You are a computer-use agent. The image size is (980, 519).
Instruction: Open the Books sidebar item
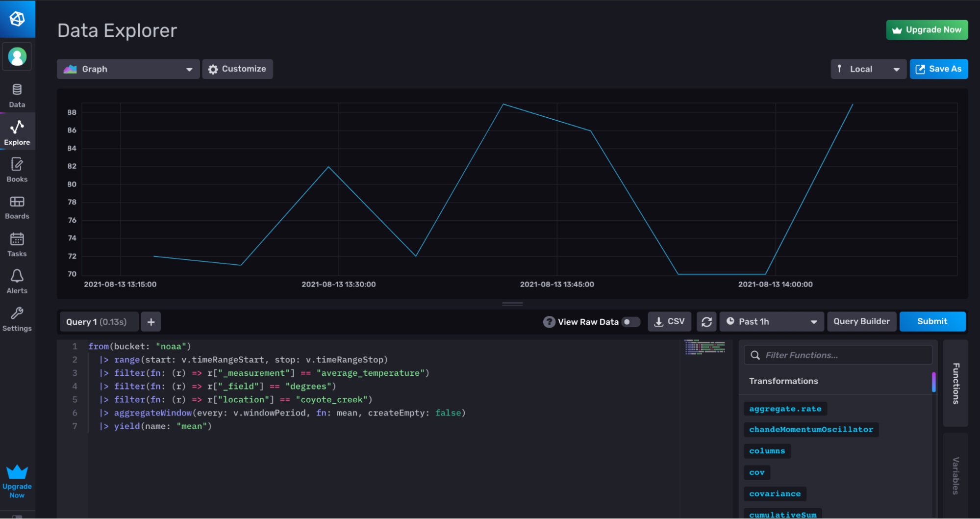pos(17,170)
